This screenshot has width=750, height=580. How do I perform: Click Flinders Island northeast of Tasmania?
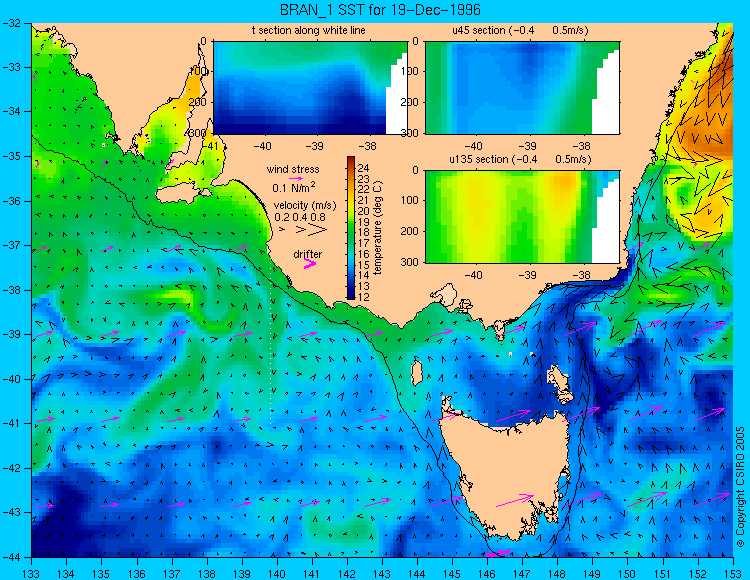tap(561, 381)
